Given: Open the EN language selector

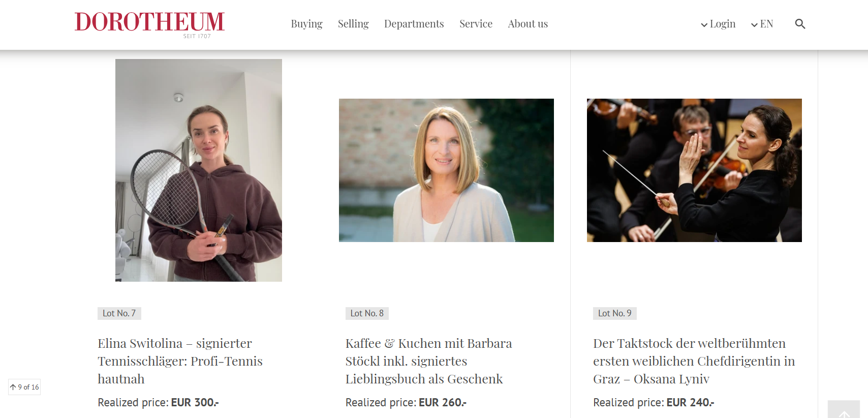Looking at the screenshot, I should click(762, 24).
